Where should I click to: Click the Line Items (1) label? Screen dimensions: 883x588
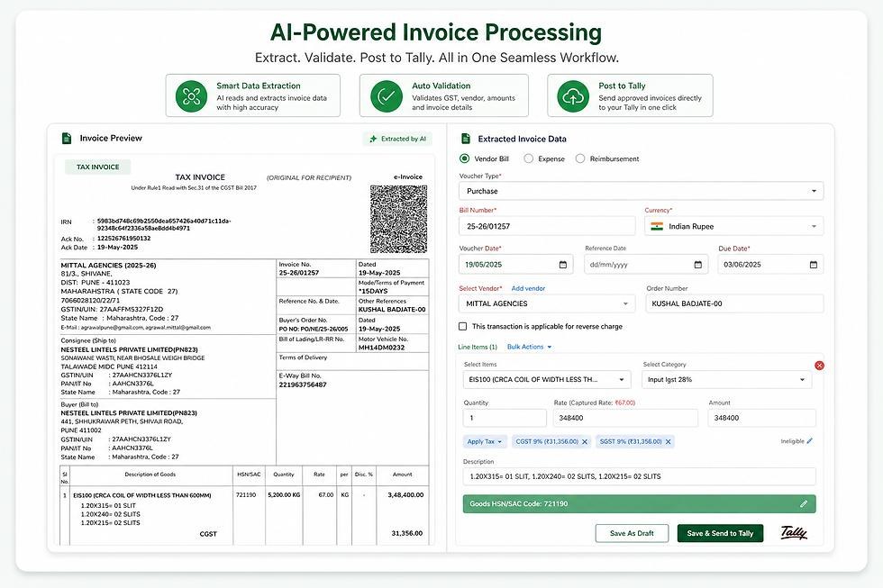pyautogui.click(x=478, y=347)
